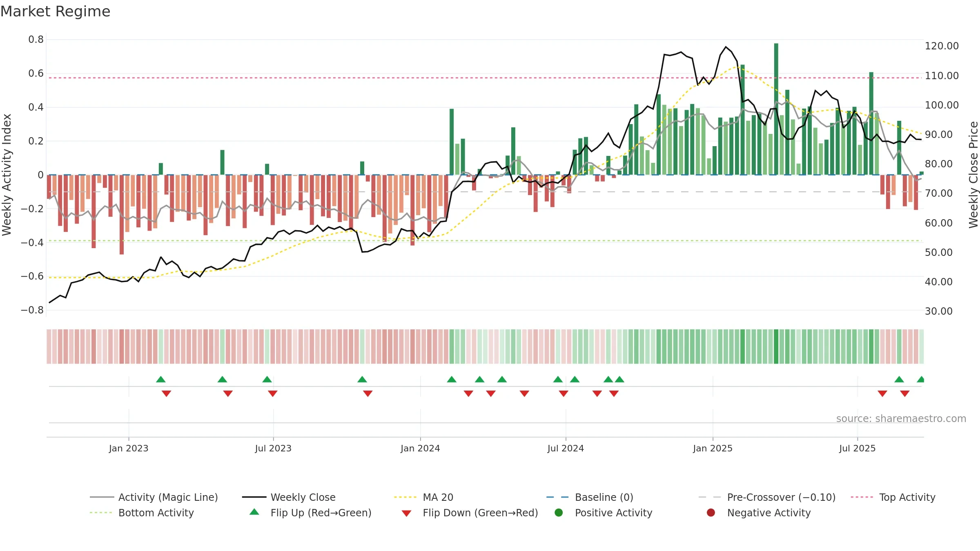980x551 pixels.
Task: Click the 30.00 price axis label
Action: [939, 311]
